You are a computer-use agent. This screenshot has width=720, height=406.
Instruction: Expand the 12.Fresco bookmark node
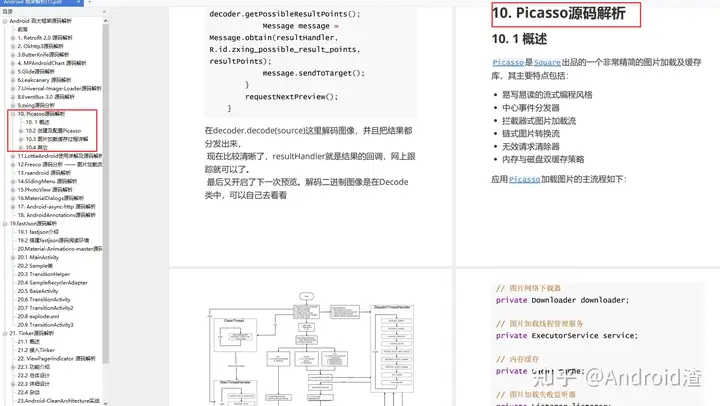tap(13, 164)
